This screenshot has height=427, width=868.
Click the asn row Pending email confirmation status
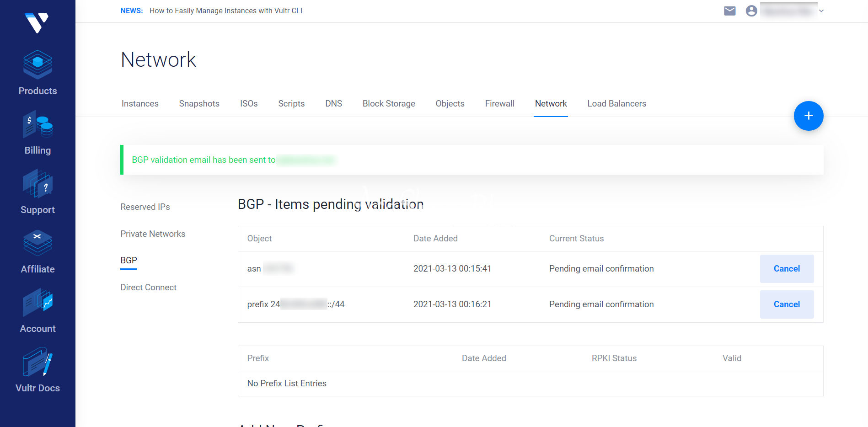601,269
